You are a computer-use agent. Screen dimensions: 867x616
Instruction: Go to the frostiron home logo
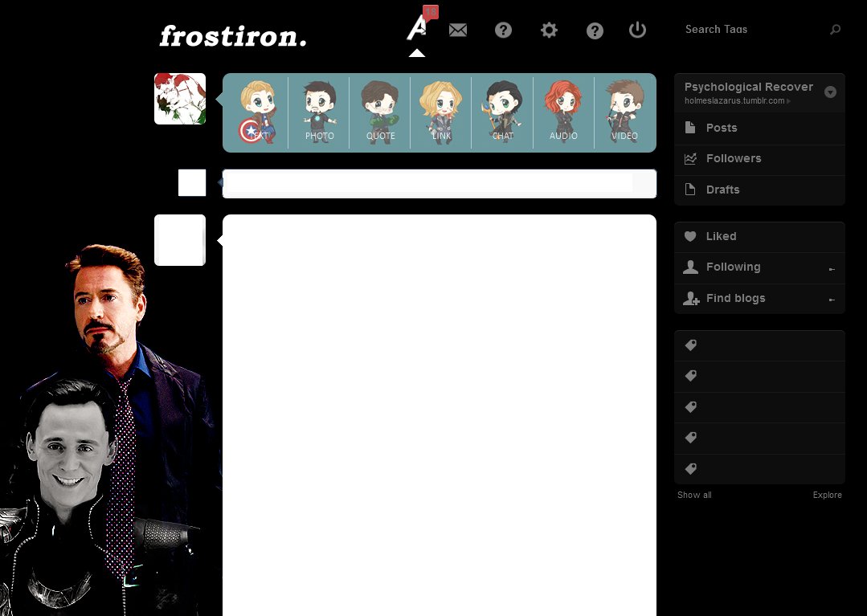click(x=233, y=36)
